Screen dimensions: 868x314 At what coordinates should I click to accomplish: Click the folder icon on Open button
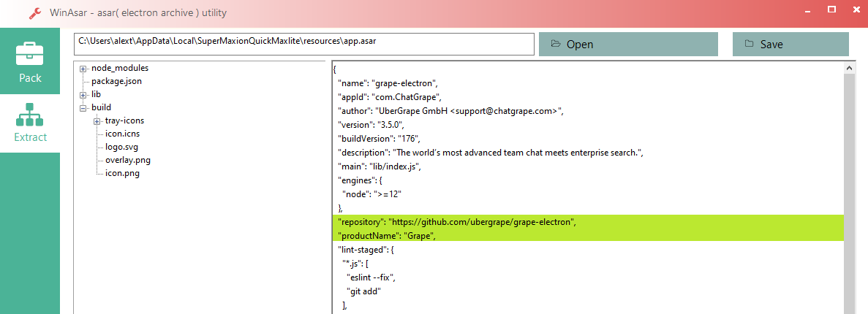(x=556, y=44)
